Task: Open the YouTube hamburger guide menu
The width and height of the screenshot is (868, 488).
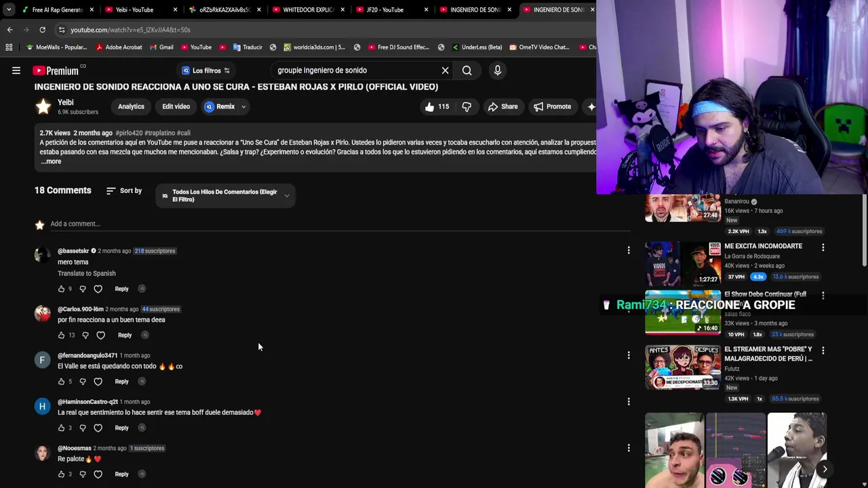Action: pos(16,70)
